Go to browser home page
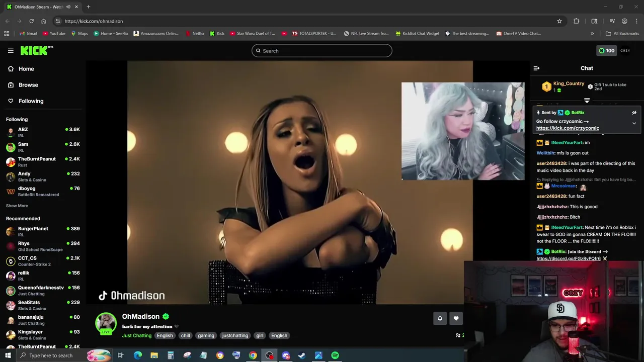The height and width of the screenshot is (362, 644). [x=43, y=21]
